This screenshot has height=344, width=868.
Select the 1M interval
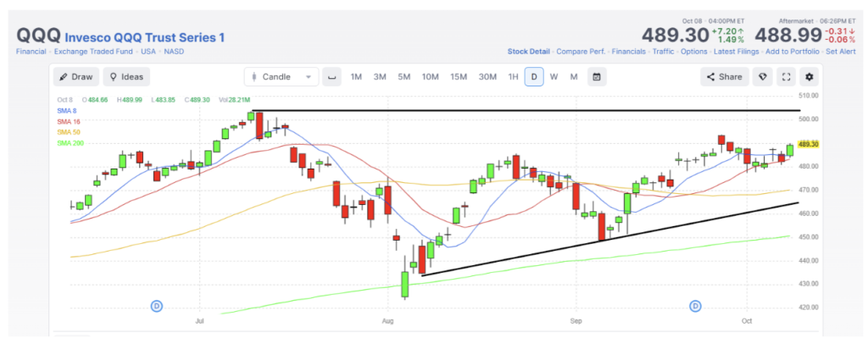point(356,77)
